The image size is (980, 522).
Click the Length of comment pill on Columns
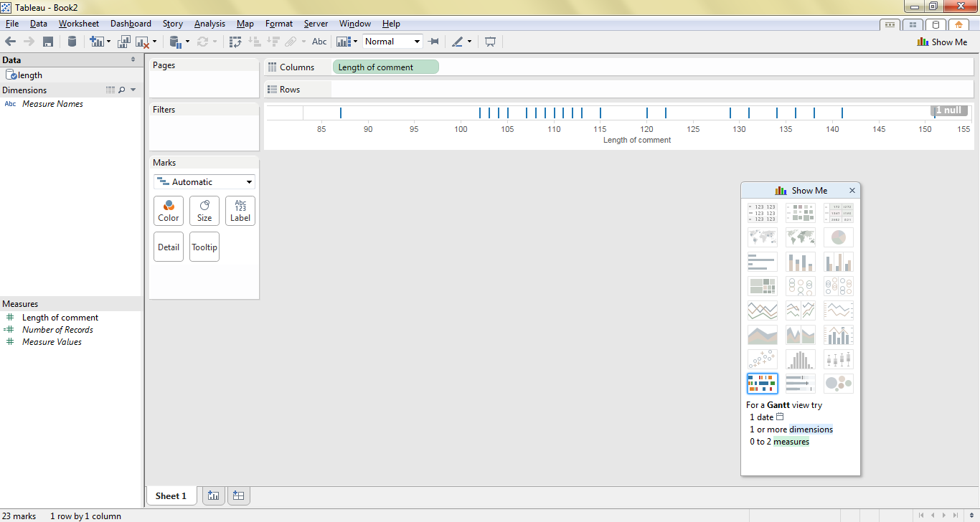pyautogui.click(x=386, y=67)
